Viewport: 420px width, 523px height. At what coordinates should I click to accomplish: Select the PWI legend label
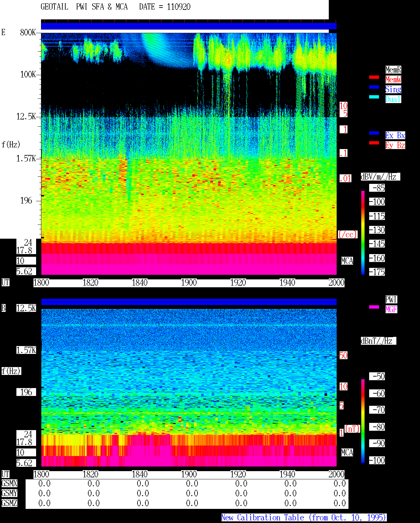(x=391, y=299)
